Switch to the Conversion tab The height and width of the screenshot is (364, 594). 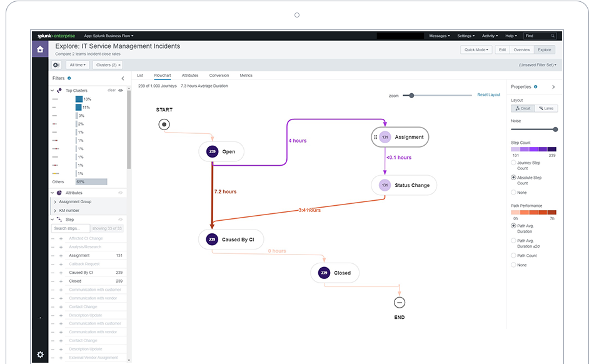[x=219, y=76]
